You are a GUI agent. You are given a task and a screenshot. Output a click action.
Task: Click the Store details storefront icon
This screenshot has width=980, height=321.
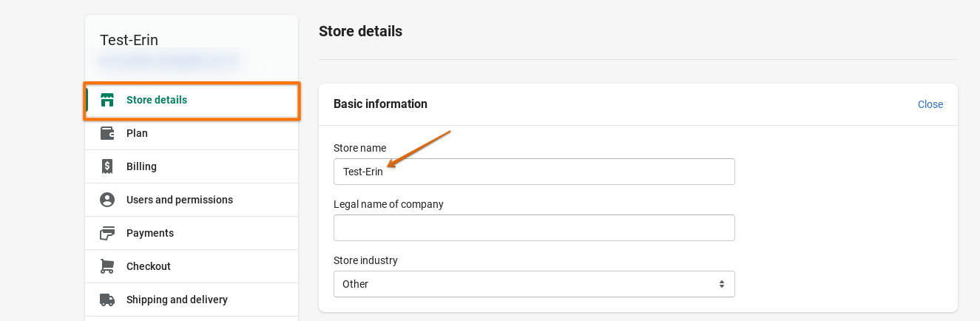pos(107,101)
